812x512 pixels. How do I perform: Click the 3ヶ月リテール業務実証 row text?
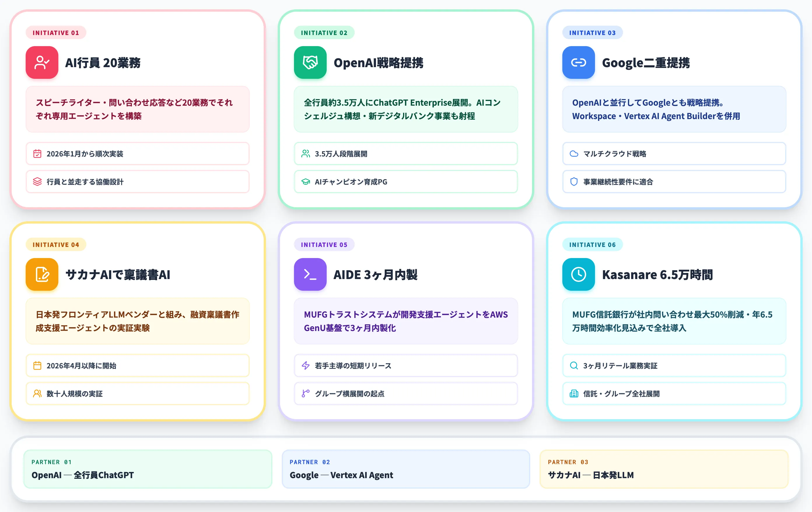[x=620, y=366]
